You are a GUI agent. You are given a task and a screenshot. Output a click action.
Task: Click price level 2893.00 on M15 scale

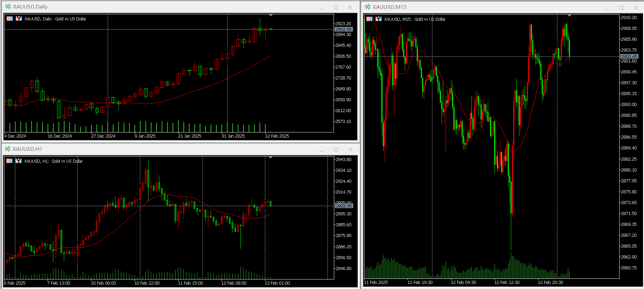point(629,105)
